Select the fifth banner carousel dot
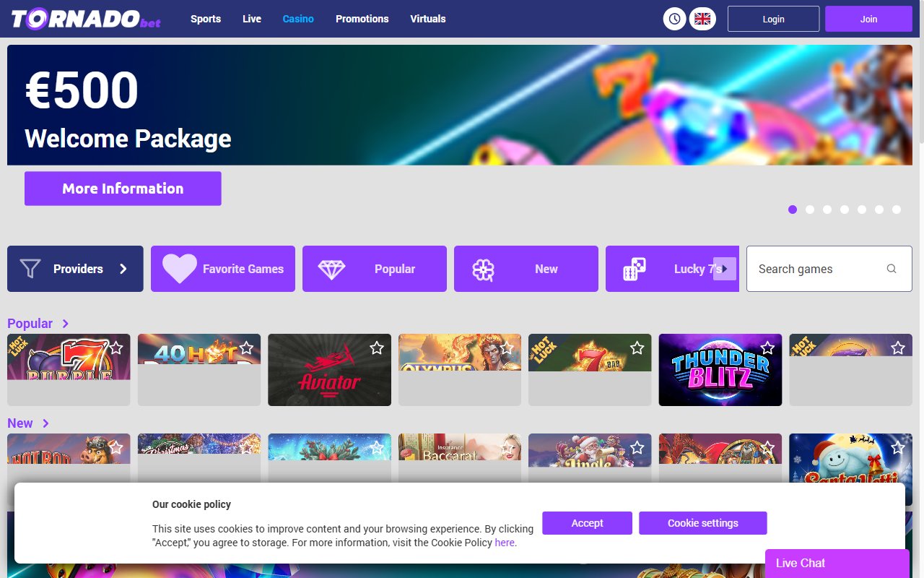The width and height of the screenshot is (924, 578). (862, 210)
